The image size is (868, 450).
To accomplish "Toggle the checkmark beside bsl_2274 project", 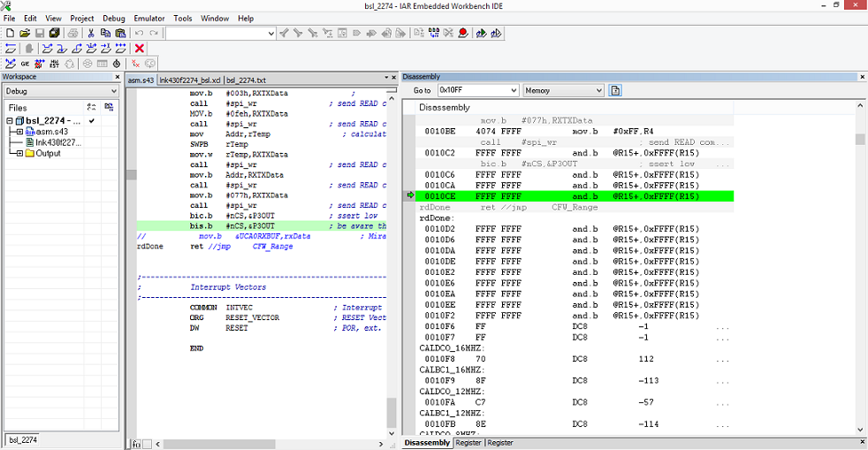I will click(x=91, y=120).
